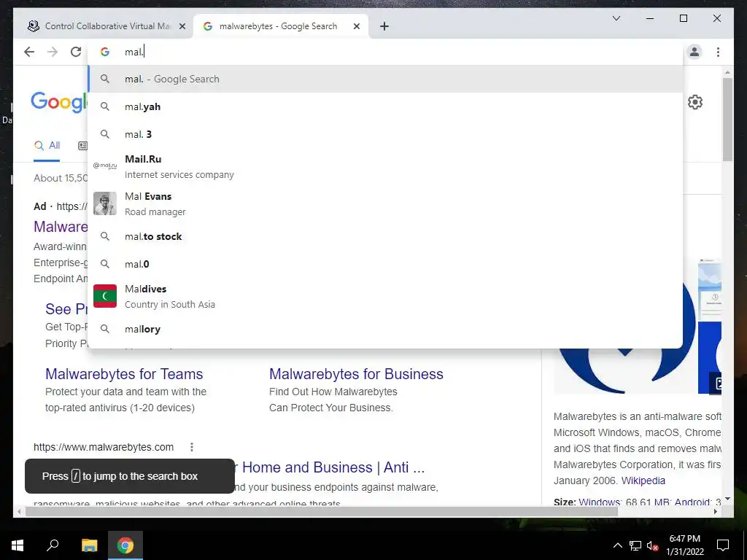
Task: Click the Google logo
Action: (x=60, y=102)
